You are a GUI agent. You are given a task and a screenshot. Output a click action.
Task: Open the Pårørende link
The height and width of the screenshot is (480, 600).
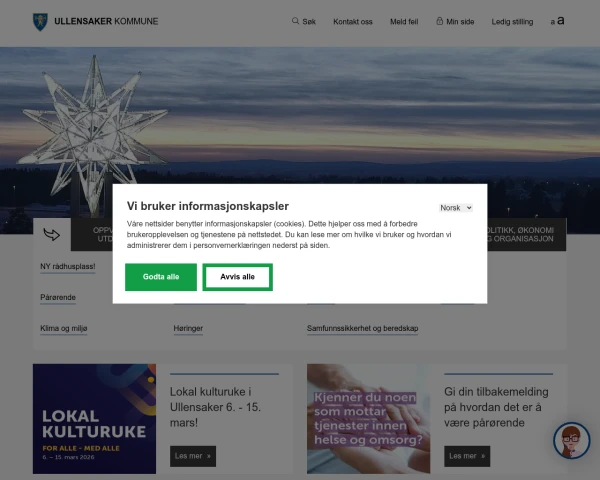tap(58, 297)
